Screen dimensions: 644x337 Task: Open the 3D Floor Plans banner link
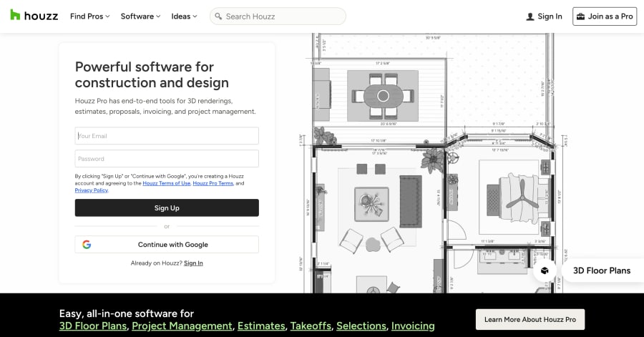[93, 326]
